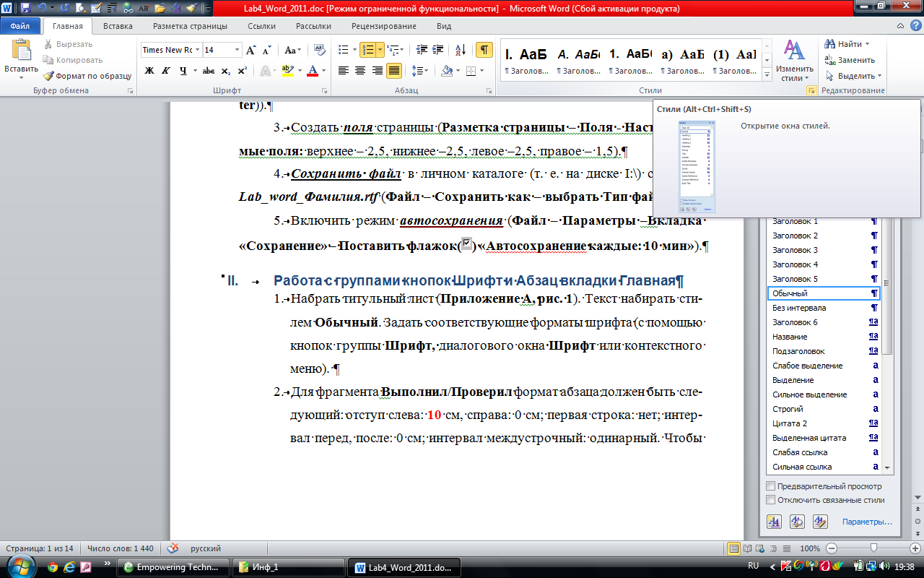Decrease font size with shrink font icon

click(x=266, y=50)
